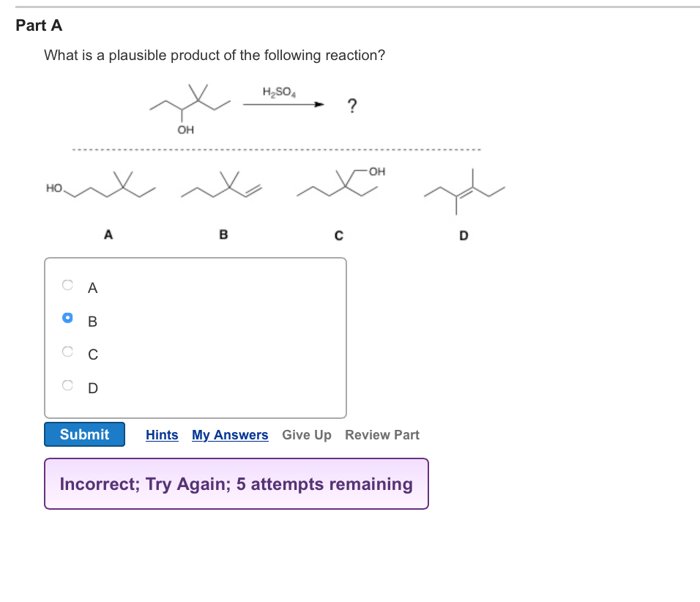
Task: Click the Incorrect; Try Again feedback box
Action: click(236, 483)
